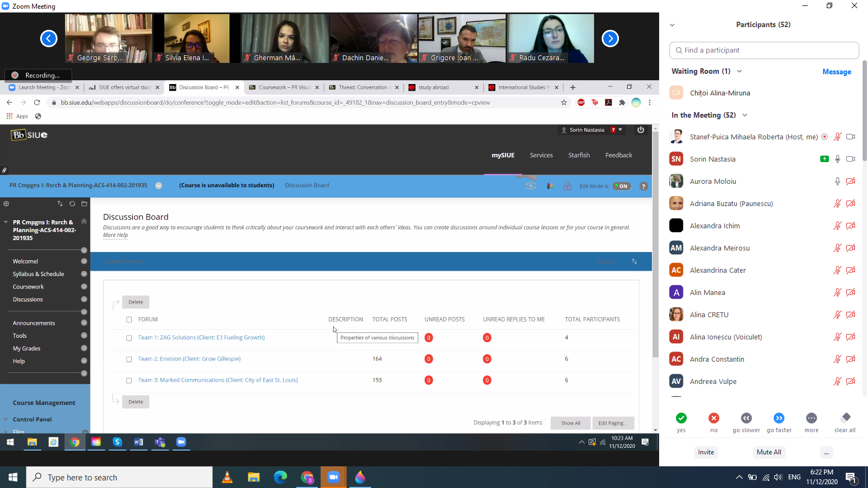868x488 pixels.
Task: Check the Team 2 Envision checkbox
Action: click(x=129, y=359)
